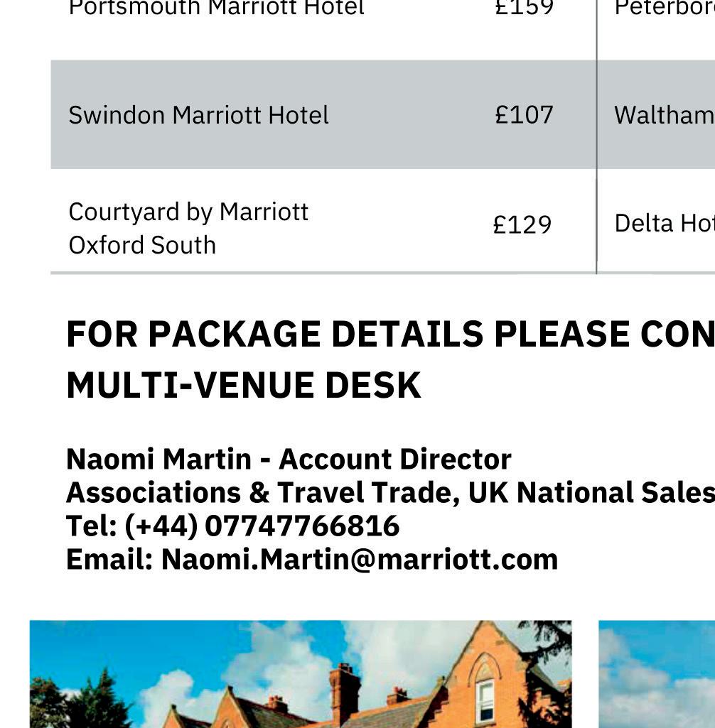The width and height of the screenshot is (715, 728).
Task: Click the cloudy sky photo on the right
Action: [656, 673]
